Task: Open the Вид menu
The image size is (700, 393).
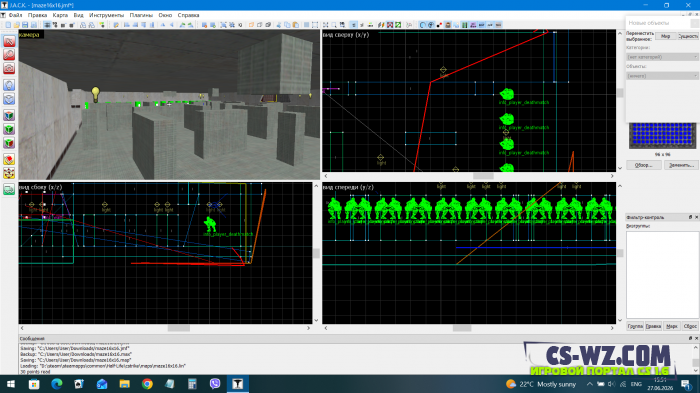Action: (79, 15)
